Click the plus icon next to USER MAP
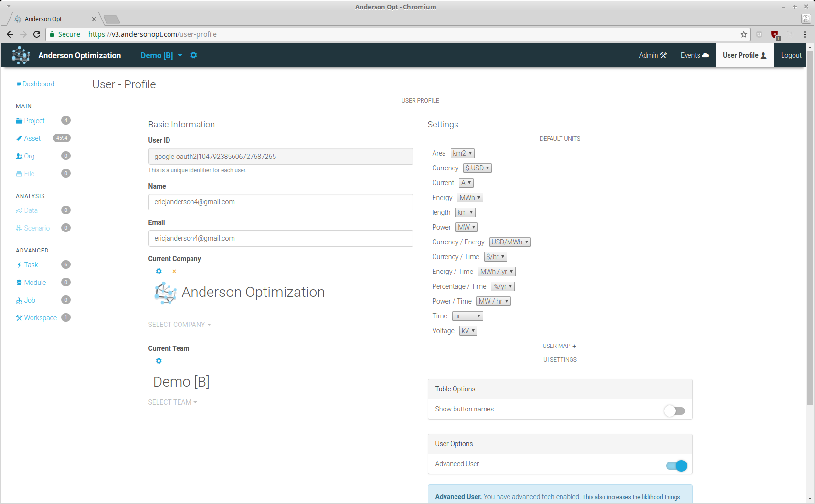Image resolution: width=815 pixels, height=504 pixels. click(x=574, y=346)
